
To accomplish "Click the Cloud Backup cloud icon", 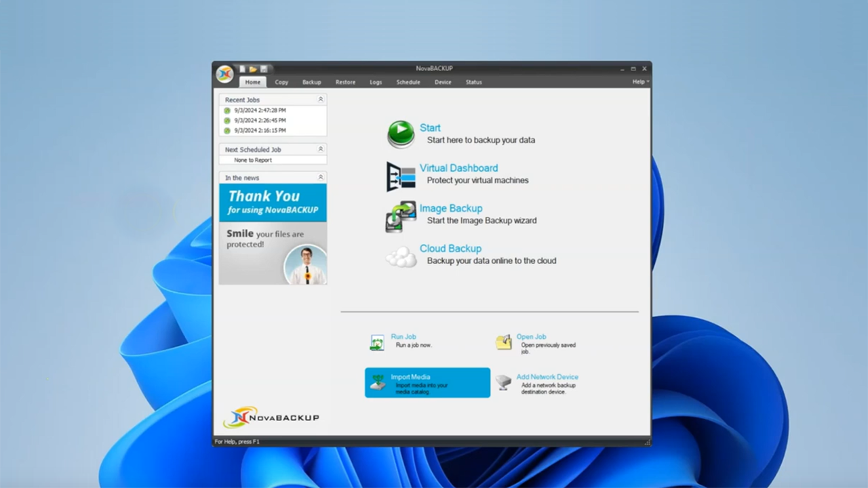I will tap(401, 257).
